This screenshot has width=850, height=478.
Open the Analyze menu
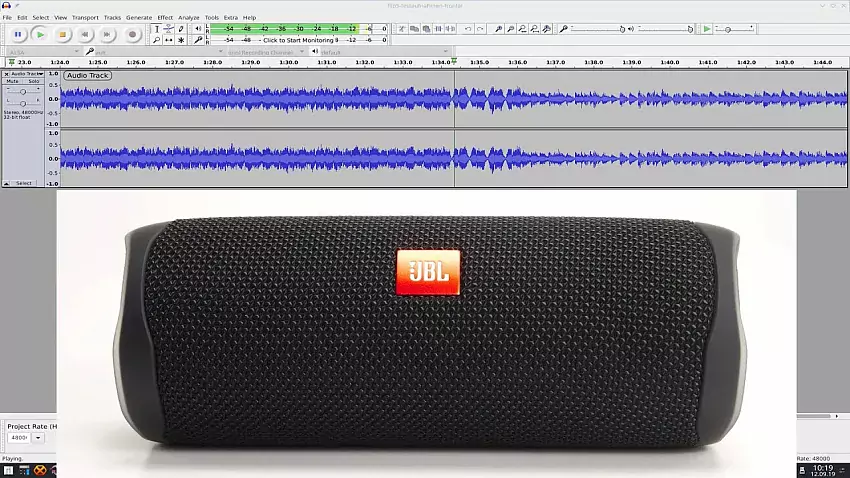(189, 17)
